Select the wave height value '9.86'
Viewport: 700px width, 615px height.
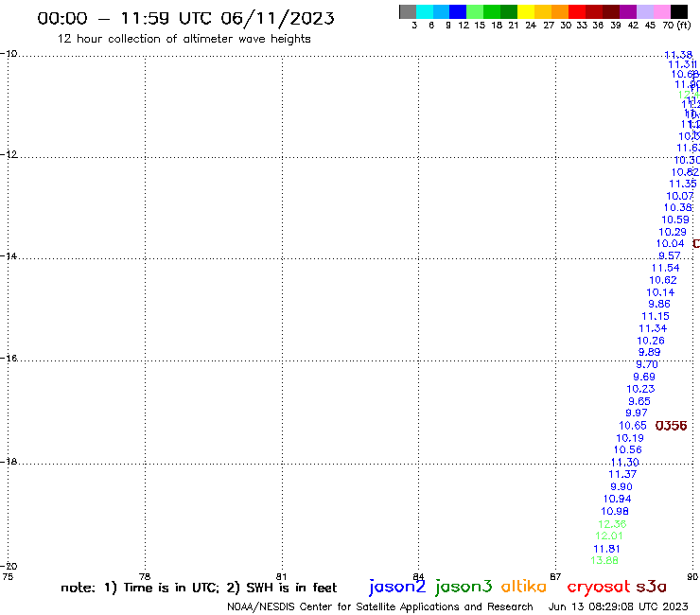coord(659,304)
